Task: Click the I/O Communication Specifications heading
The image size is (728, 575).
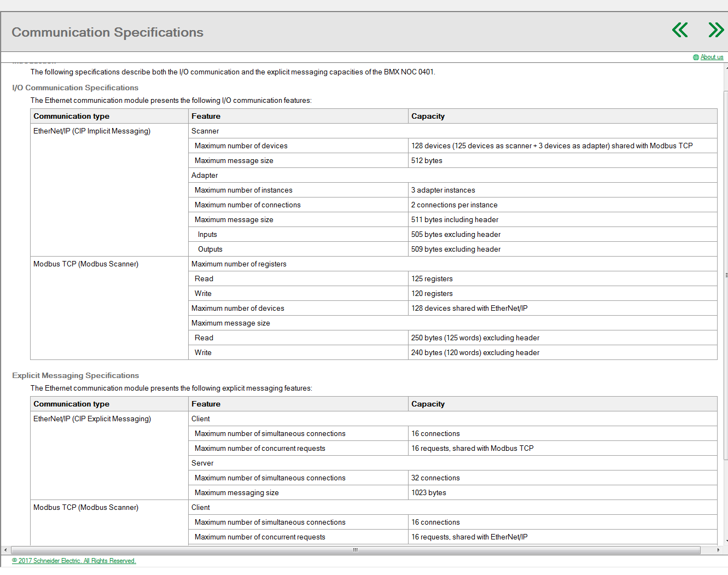Action: tap(75, 88)
